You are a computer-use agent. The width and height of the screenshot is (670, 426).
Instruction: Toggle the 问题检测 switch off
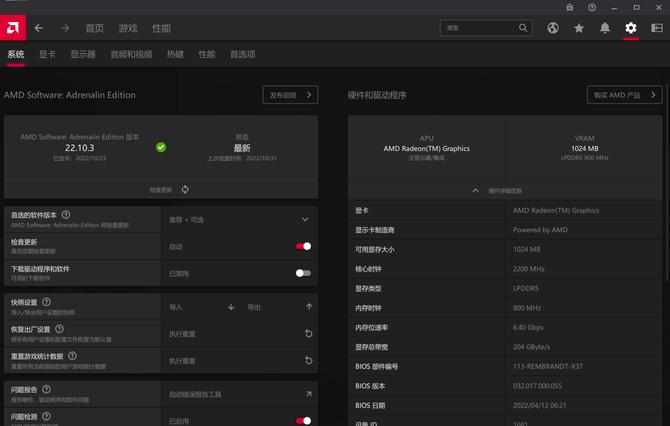tap(303, 421)
